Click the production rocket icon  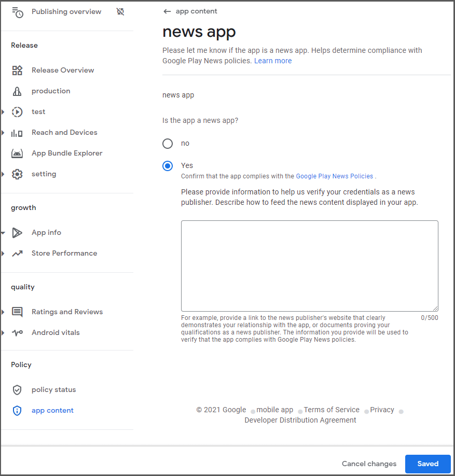(x=17, y=91)
